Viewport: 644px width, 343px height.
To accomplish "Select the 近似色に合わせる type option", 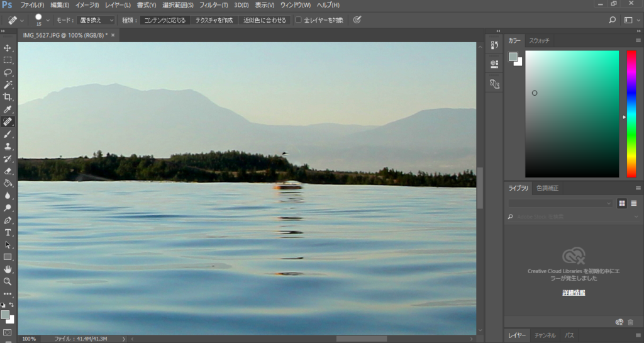I will [x=265, y=20].
